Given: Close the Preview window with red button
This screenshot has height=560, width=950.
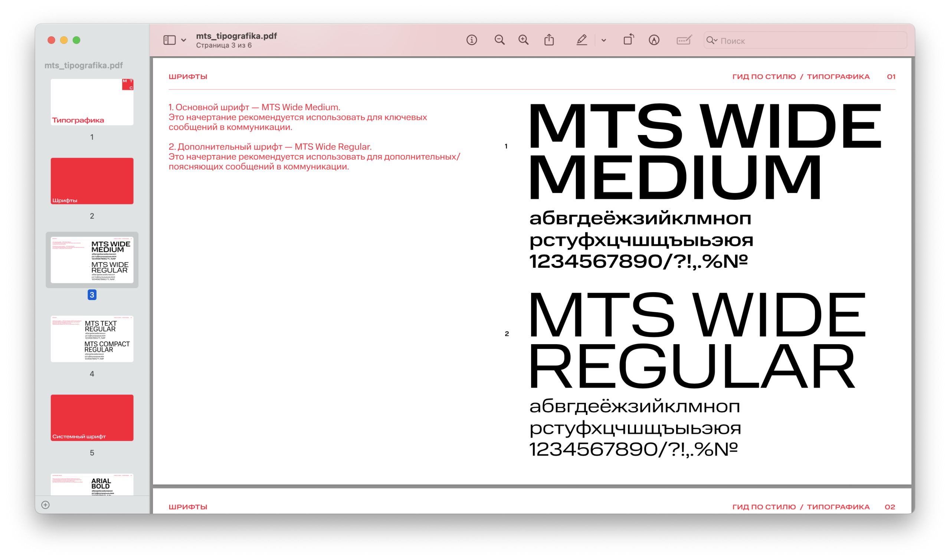Looking at the screenshot, I should pos(51,40).
